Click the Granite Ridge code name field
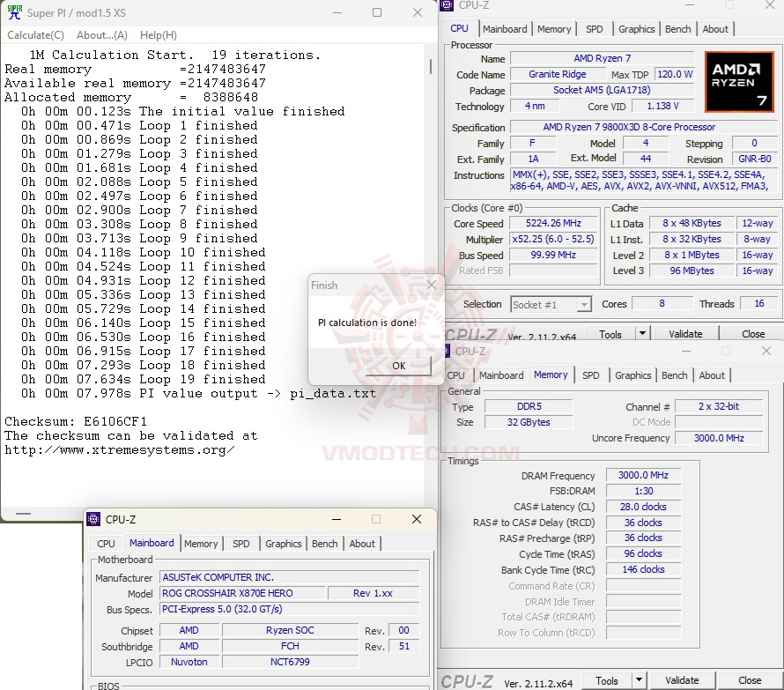784x690 pixels. click(x=557, y=74)
